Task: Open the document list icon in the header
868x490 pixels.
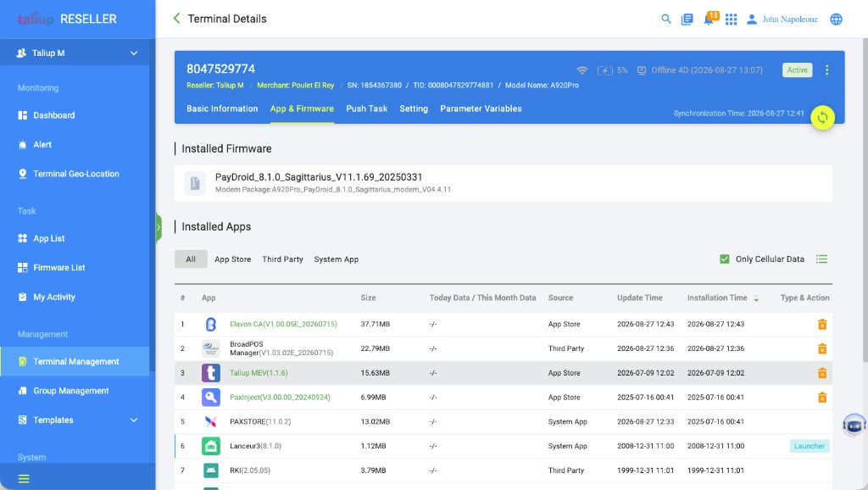Action: pos(687,19)
